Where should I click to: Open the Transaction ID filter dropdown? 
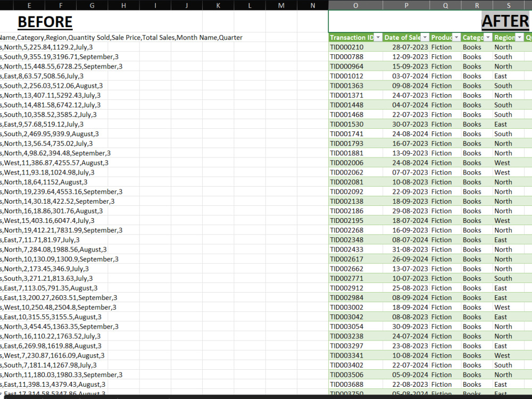coord(378,38)
